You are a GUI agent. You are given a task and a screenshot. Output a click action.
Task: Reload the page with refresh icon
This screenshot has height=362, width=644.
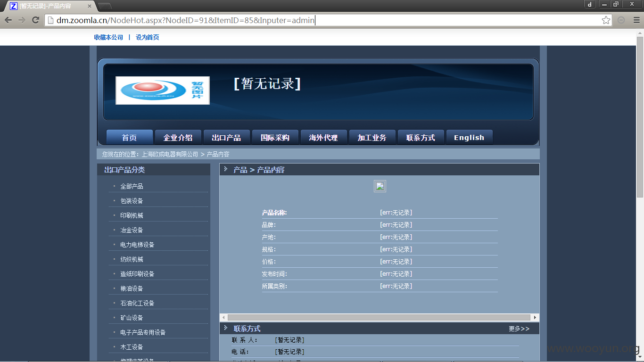[35, 20]
